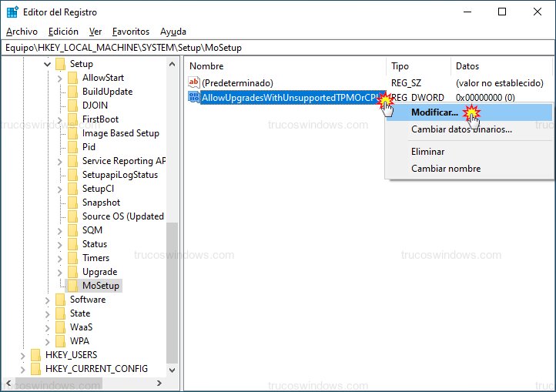The height and width of the screenshot is (392, 556).
Task: Open the Favoritos menu
Action: point(131,32)
